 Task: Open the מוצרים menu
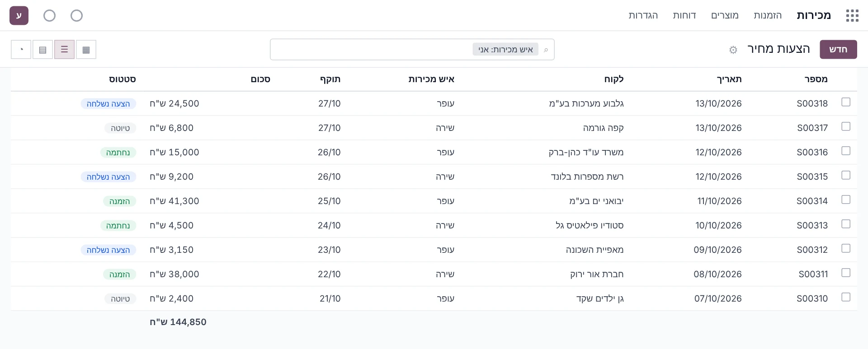click(725, 15)
